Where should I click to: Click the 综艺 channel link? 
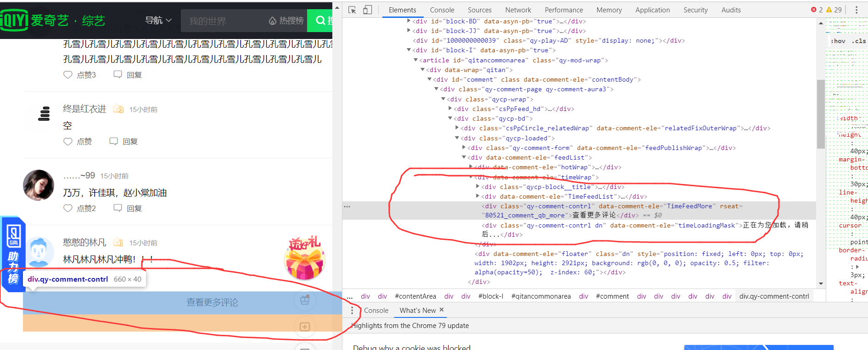[x=94, y=21]
